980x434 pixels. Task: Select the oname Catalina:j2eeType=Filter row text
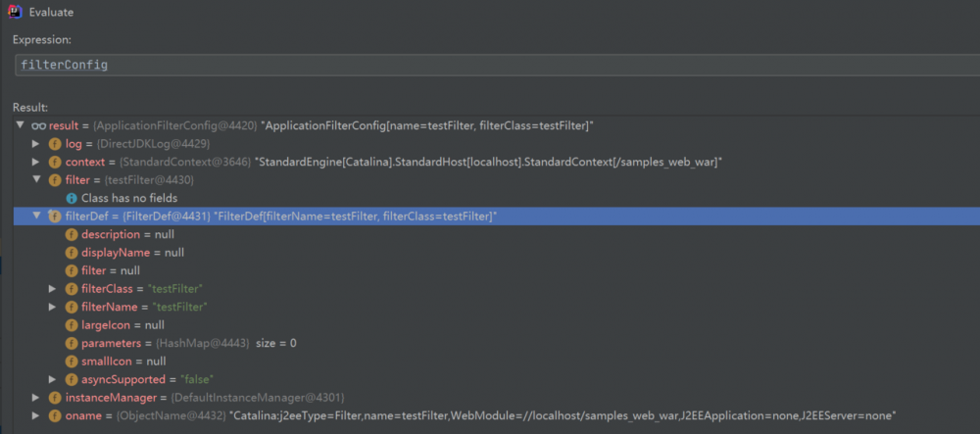[x=480, y=415]
